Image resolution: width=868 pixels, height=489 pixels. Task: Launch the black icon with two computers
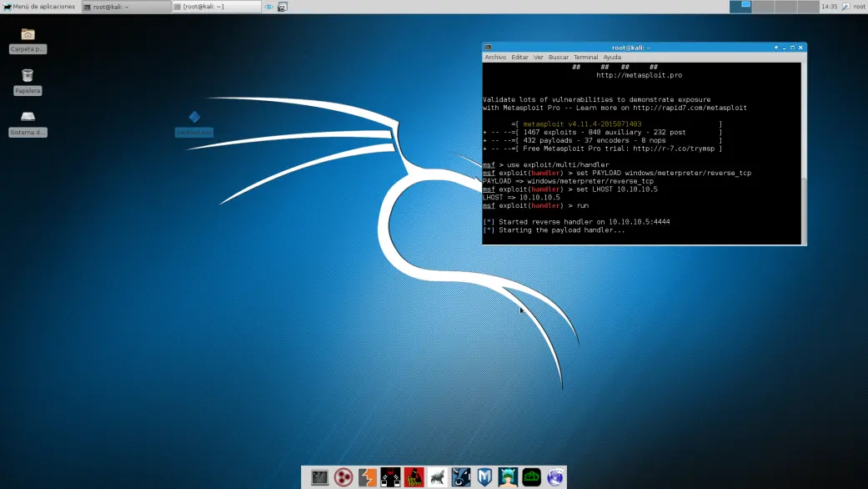coord(390,477)
